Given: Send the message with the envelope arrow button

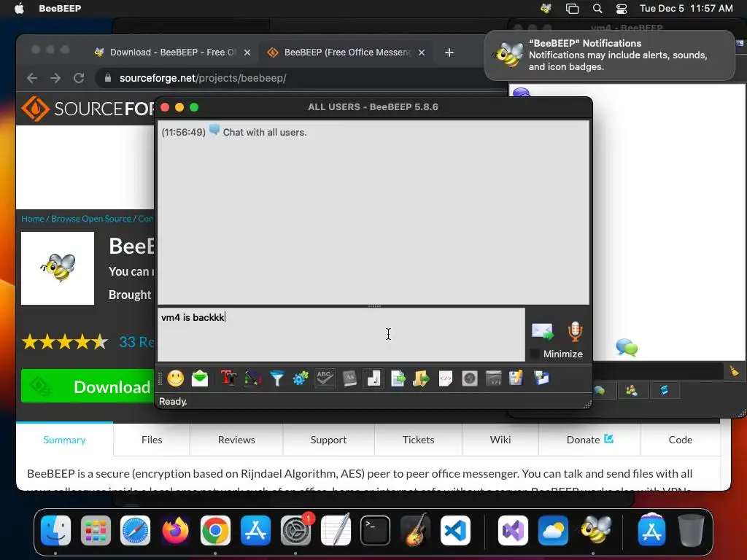Looking at the screenshot, I should point(543,332).
